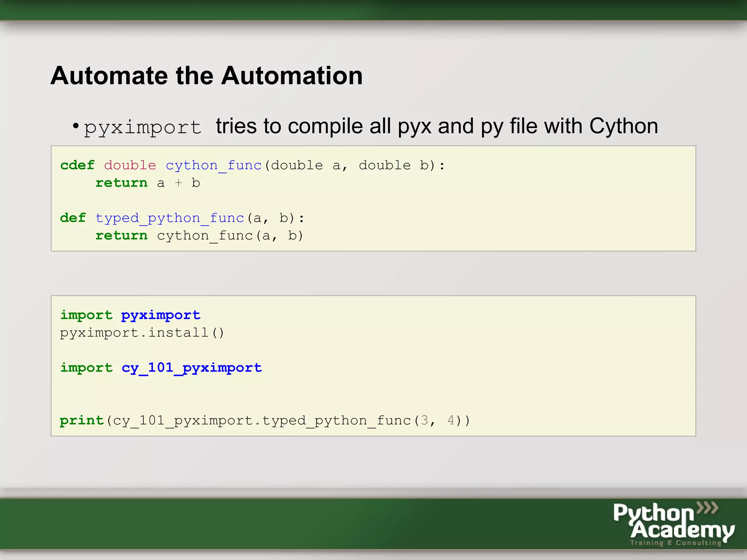Image resolution: width=747 pixels, height=560 pixels.
Task: Select the line 'cdef double cython_func(double a, double b):'
Action: [x=252, y=166]
